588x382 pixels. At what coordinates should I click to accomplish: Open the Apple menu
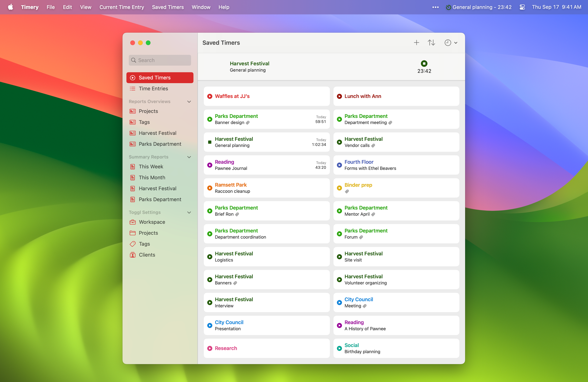click(x=10, y=7)
